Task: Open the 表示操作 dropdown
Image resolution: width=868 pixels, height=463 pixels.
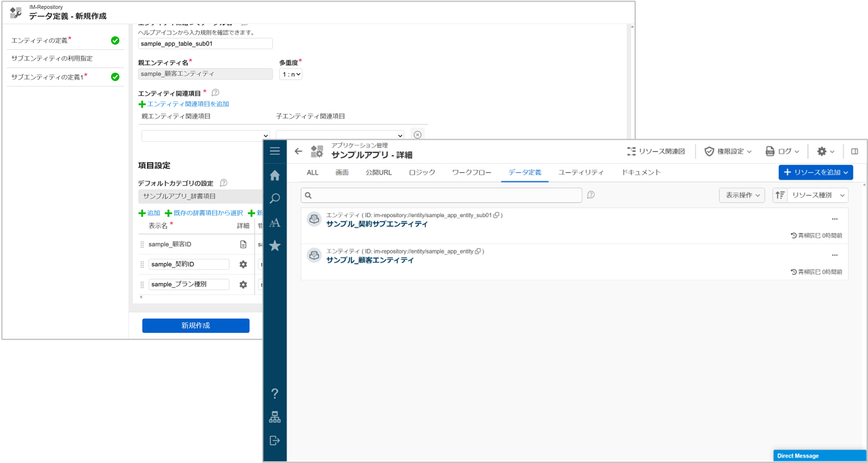Action: [x=742, y=196]
